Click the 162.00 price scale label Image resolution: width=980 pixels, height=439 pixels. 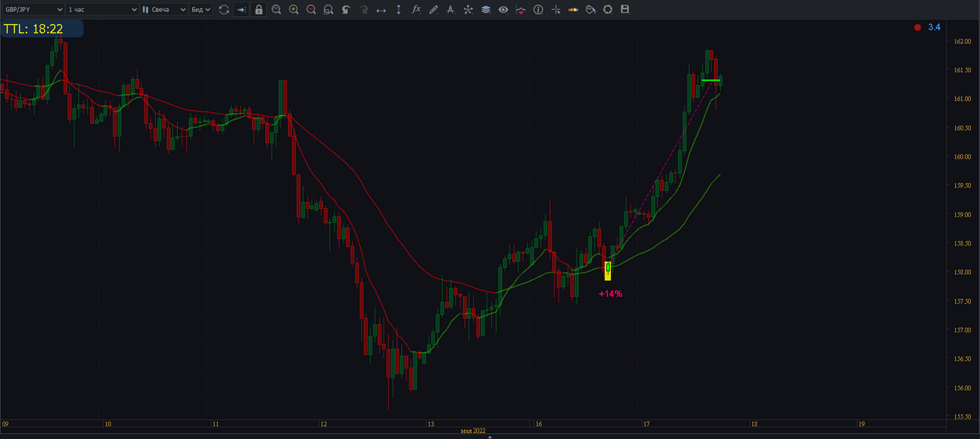(x=963, y=41)
